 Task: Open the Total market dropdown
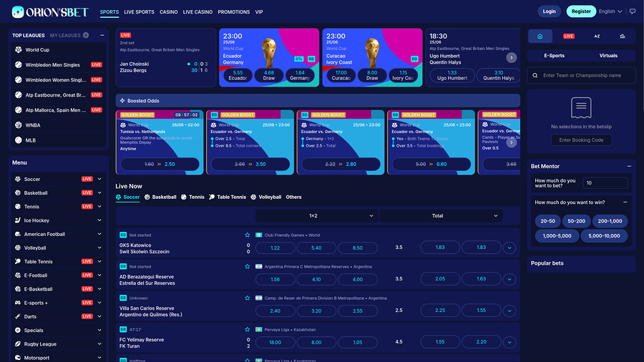tap(440, 216)
